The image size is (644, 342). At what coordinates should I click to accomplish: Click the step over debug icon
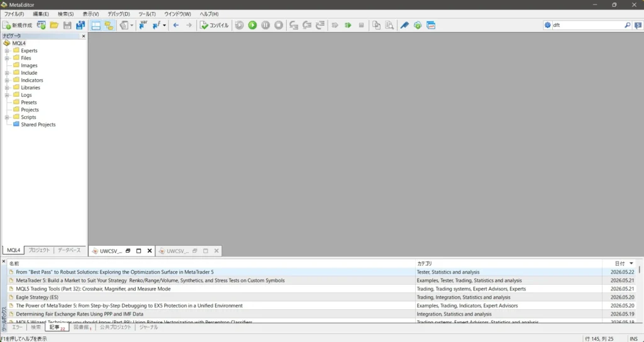[x=307, y=25]
